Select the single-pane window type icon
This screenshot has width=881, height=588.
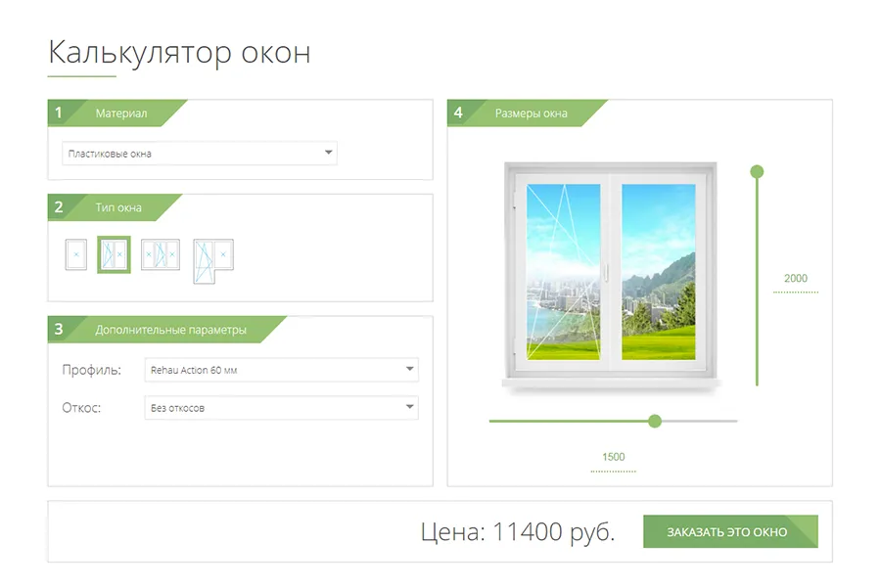[x=75, y=254]
